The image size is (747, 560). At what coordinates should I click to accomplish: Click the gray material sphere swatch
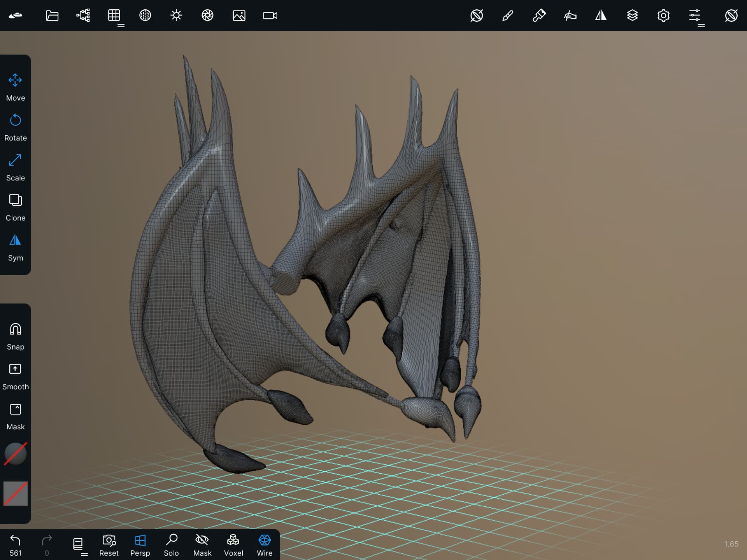click(x=16, y=453)
